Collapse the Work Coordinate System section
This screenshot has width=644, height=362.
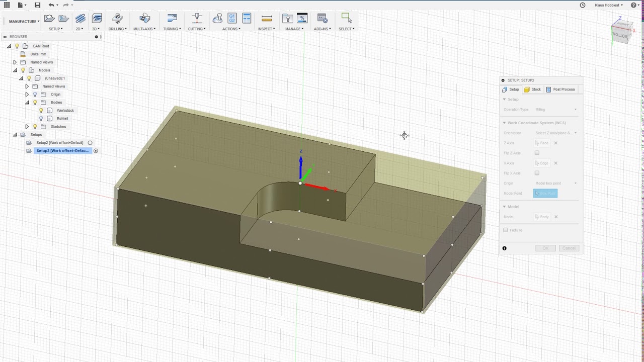click(504, 123)
